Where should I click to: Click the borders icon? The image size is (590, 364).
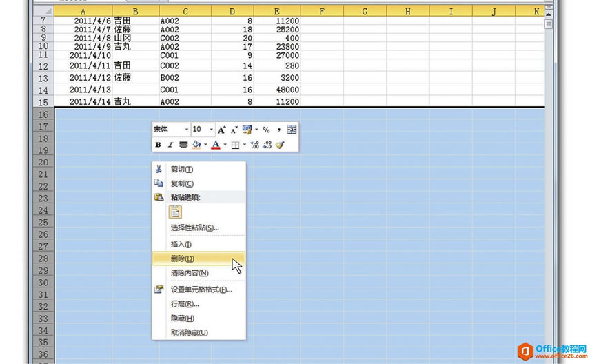[x=235, y=145]
